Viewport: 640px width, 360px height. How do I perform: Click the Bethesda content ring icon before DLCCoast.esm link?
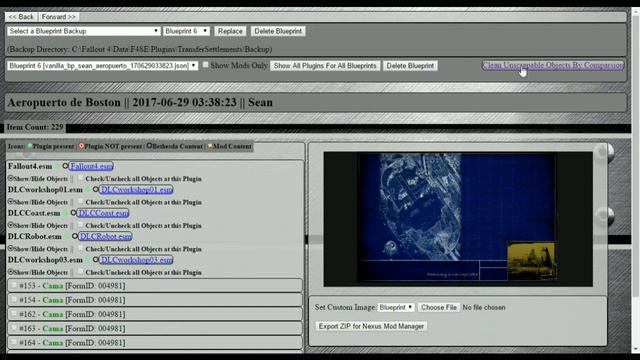[73, 213]
